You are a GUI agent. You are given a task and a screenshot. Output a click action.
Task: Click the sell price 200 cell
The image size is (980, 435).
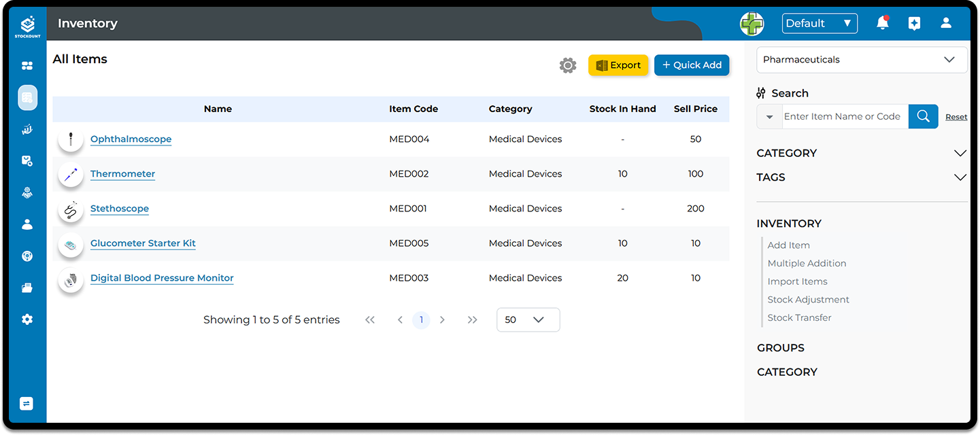coord(695,208)
